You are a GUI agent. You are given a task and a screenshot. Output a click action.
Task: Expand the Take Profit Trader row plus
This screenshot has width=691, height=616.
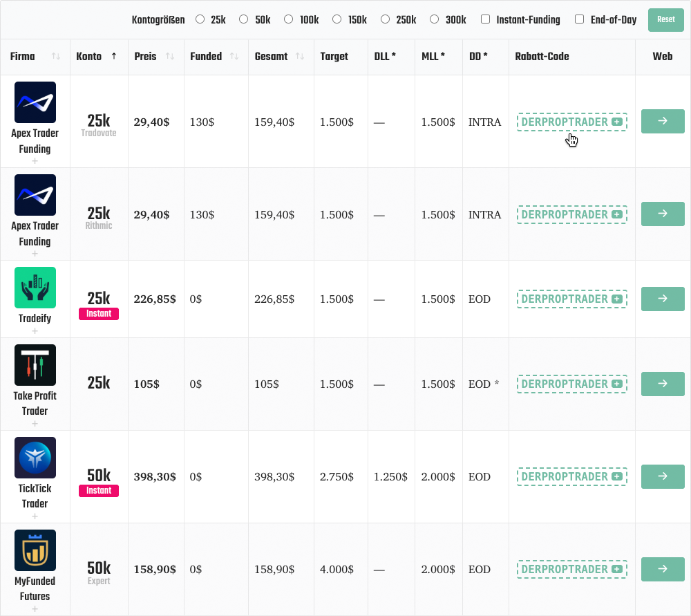coord(35,424)
